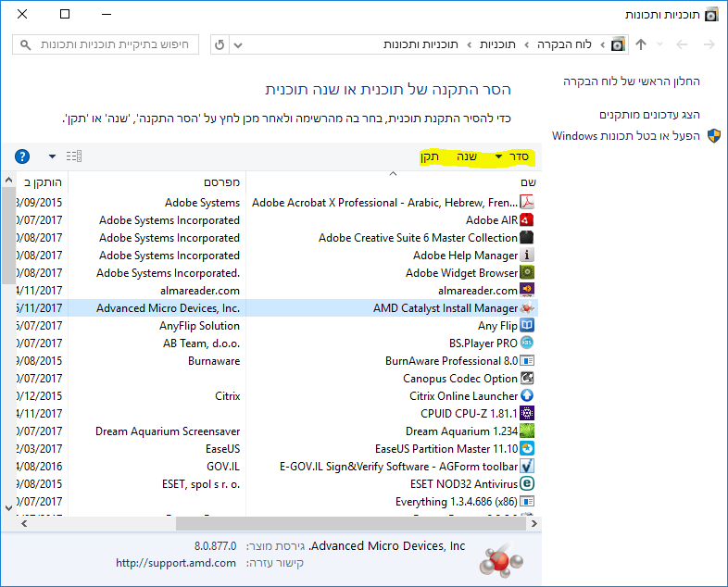Click the view options list icon

tap(74, 156)
